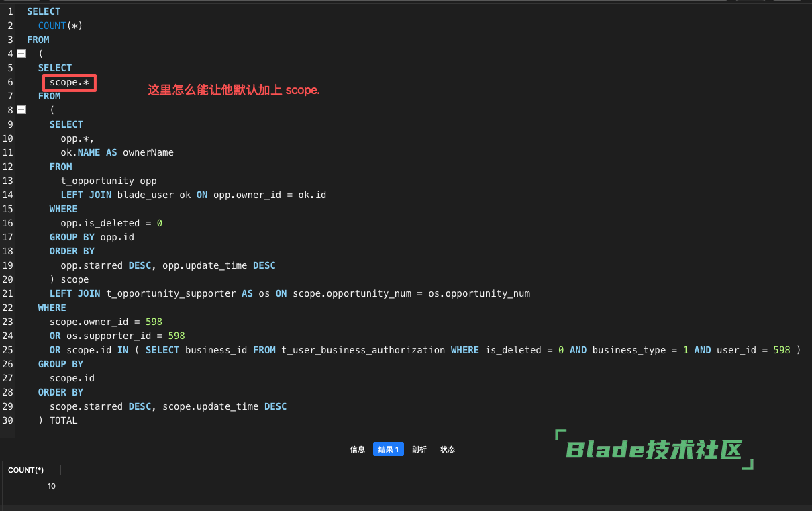
Task: Select the 结果 1 tab
Action: coord(389,449)
